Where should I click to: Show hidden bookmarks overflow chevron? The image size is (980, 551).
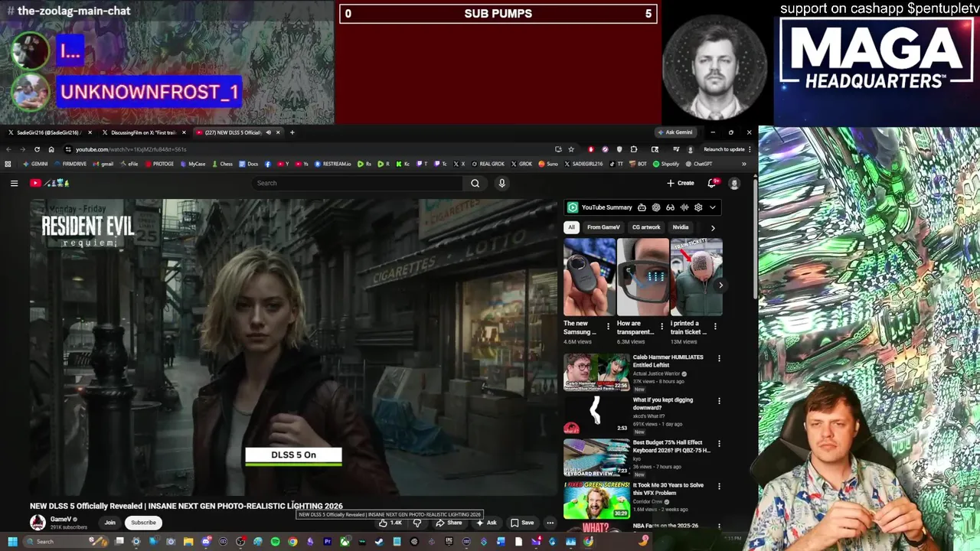(x=743, y=164)
